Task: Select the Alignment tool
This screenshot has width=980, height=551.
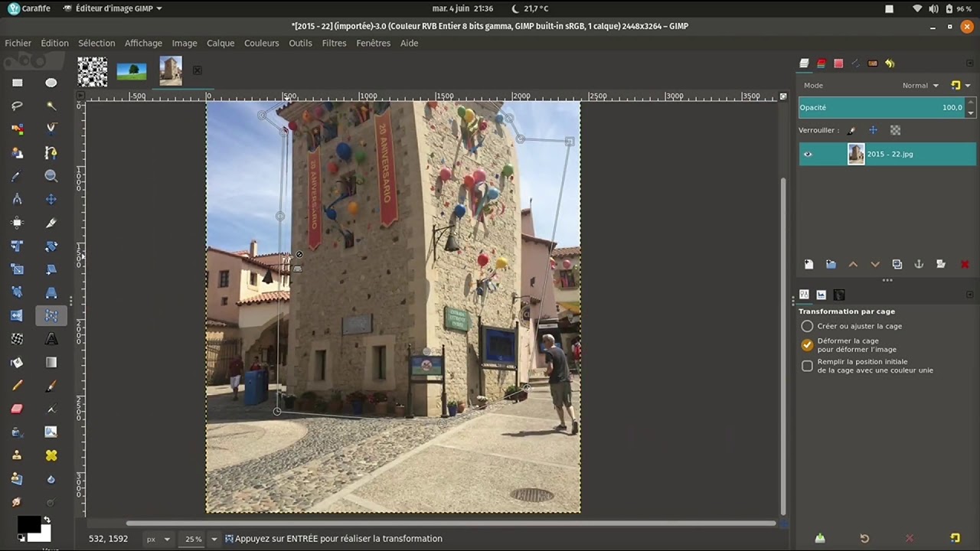Action: [17, 223]
